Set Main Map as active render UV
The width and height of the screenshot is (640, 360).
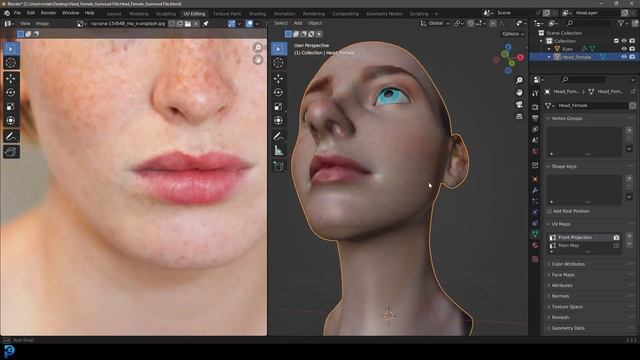(x=616, y=246)
